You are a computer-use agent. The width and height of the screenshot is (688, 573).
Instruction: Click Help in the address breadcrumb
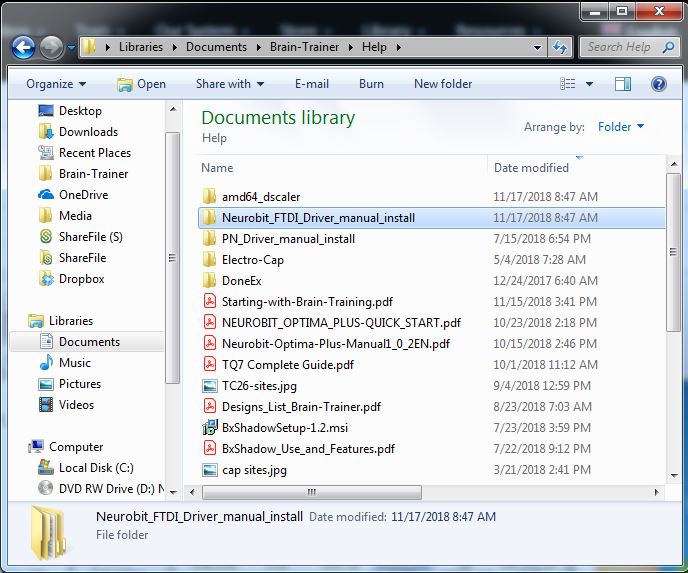tap(374, 47)
